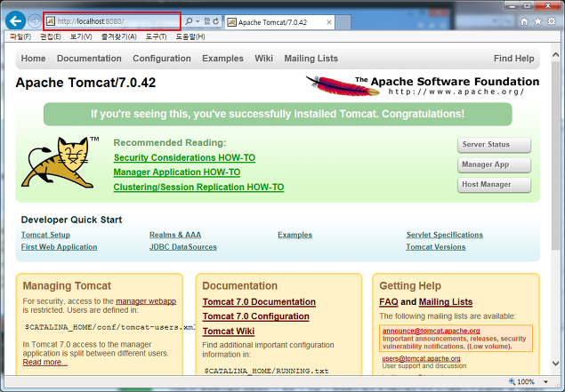565x392 pixels.
Task: Open Tomcat 7.0 Documentation link
Action: pos(259,302)
